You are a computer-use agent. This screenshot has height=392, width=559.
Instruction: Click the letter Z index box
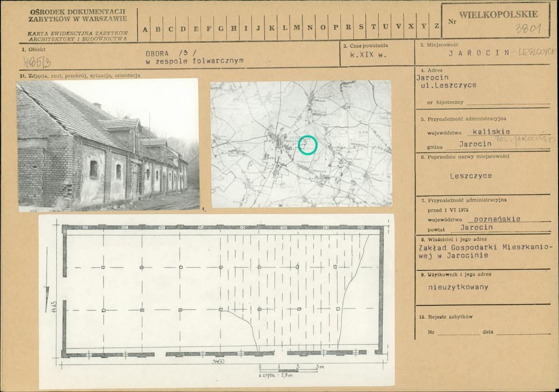(436, 27)
